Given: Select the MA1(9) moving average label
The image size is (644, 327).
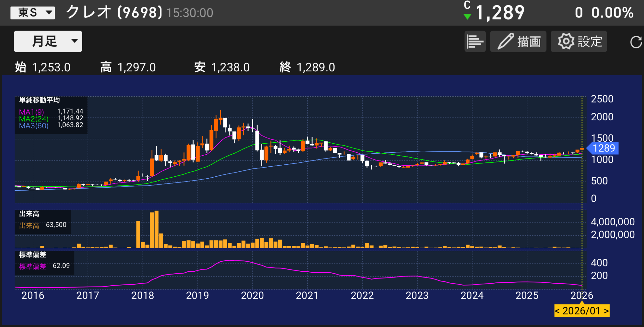Looking at the screenshot, I should 31,112.
